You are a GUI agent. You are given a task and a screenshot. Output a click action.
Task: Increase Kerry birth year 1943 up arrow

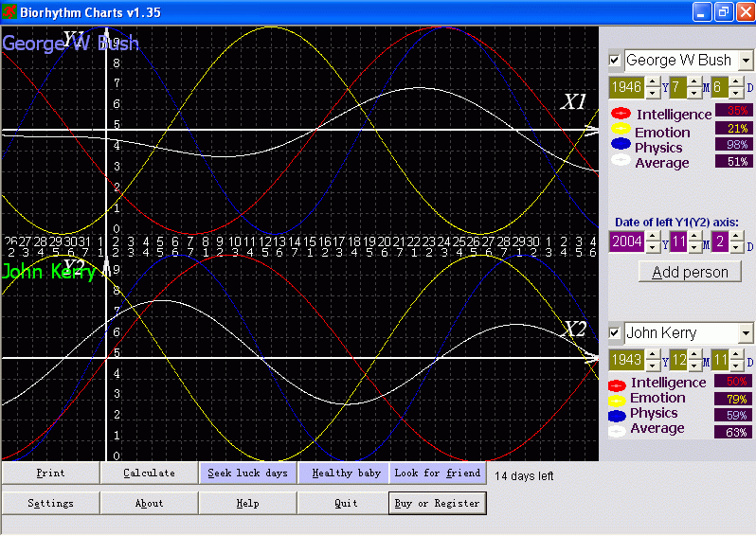[x=653, y=355]
